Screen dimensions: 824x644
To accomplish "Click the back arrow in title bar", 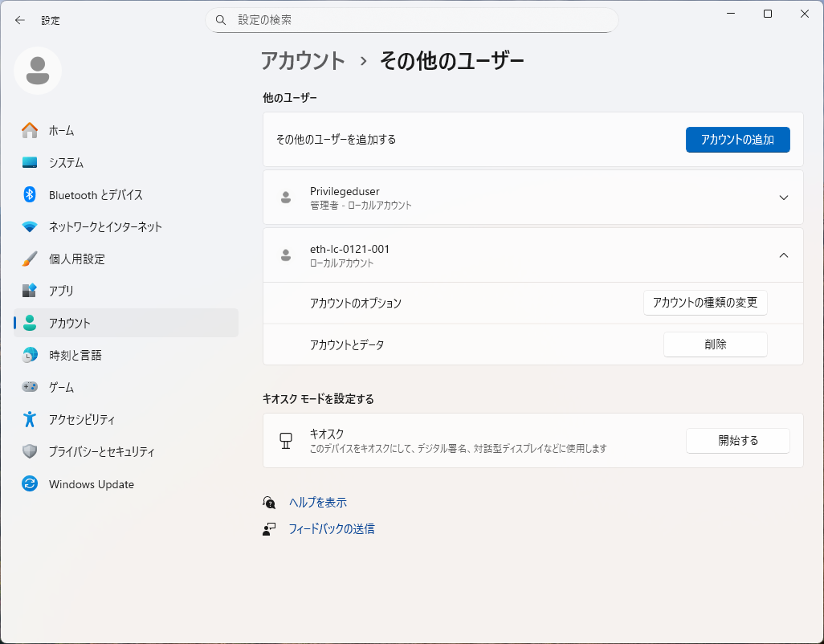I will 20,20.
